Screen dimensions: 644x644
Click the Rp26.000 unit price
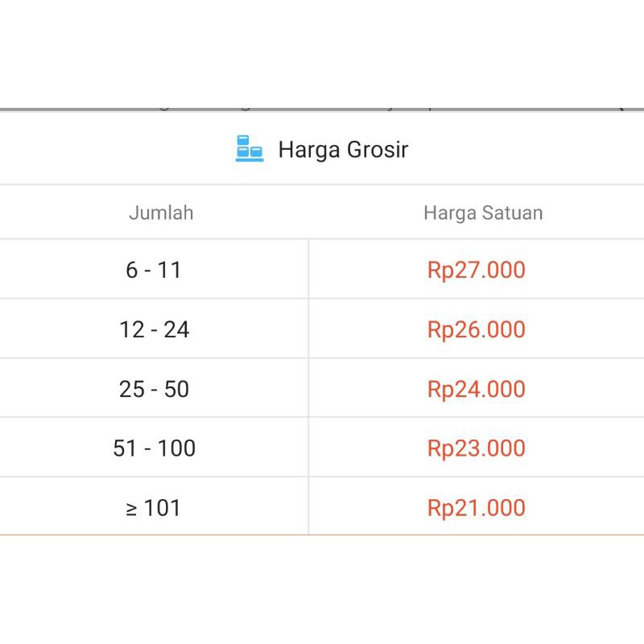pos(476,329)
